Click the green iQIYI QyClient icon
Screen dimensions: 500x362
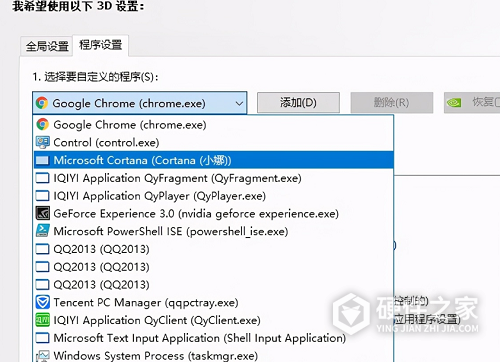click(42, 320)
